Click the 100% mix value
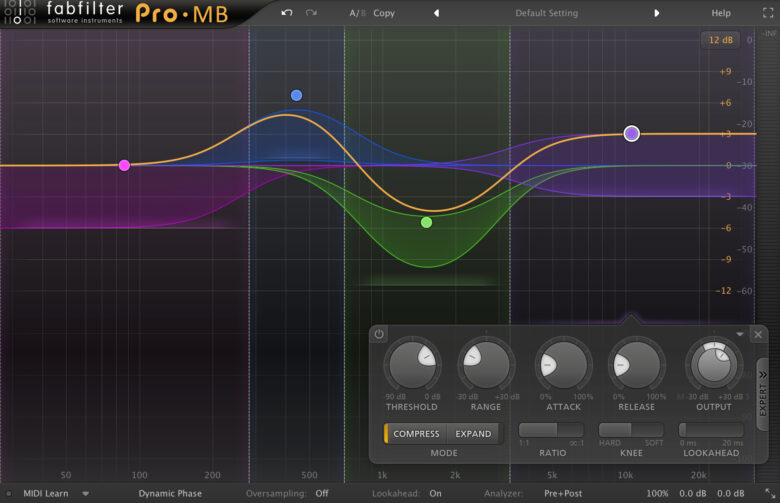The image size is (780, 503). tap(657, 494)
